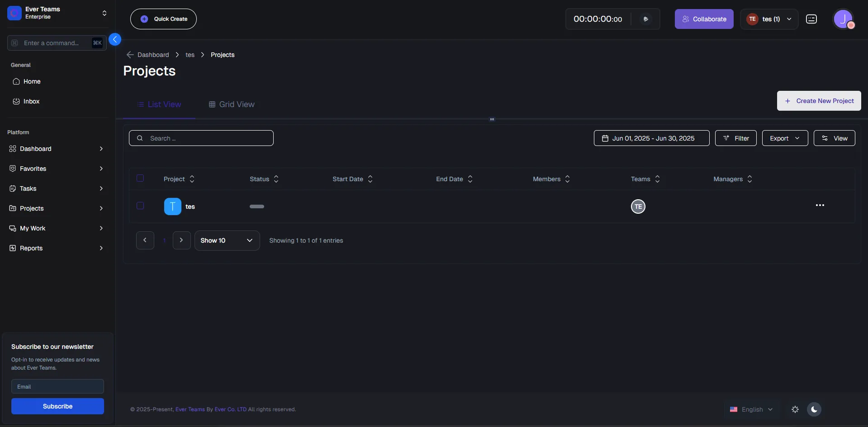Open the Filter button

pyautogui.click(x=735, y=138)
